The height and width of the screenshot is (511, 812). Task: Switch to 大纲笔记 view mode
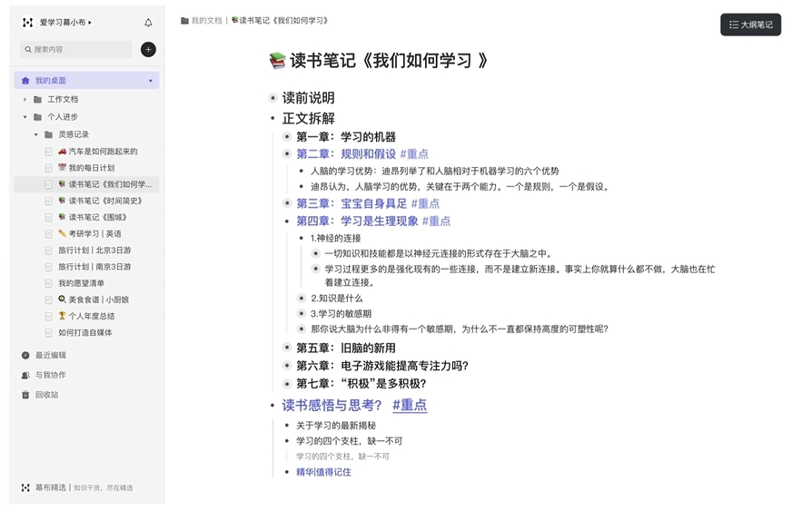point(750,25)
